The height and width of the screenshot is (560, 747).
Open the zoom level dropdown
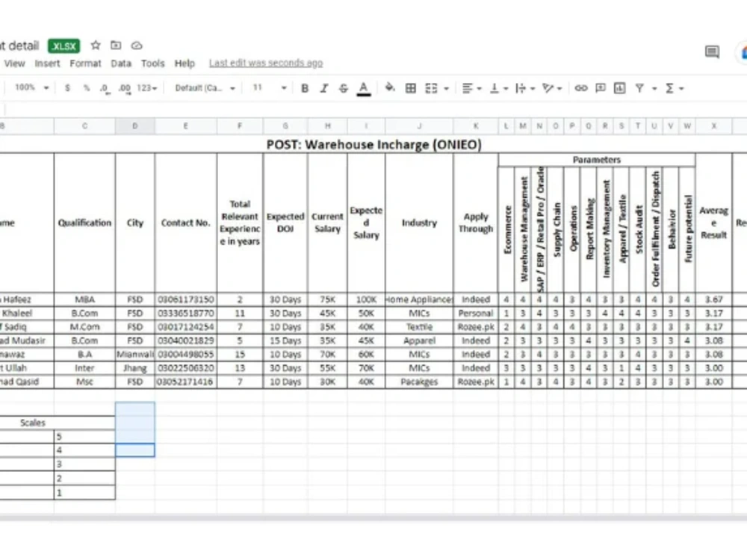click(31, 87)
